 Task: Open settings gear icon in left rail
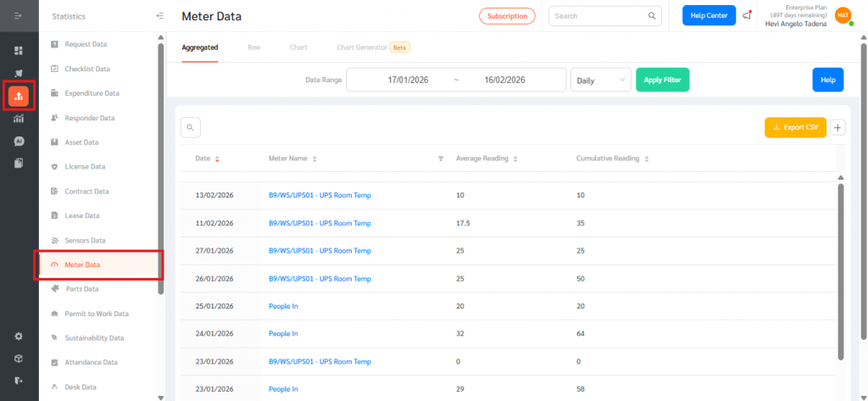click(19, 336)
